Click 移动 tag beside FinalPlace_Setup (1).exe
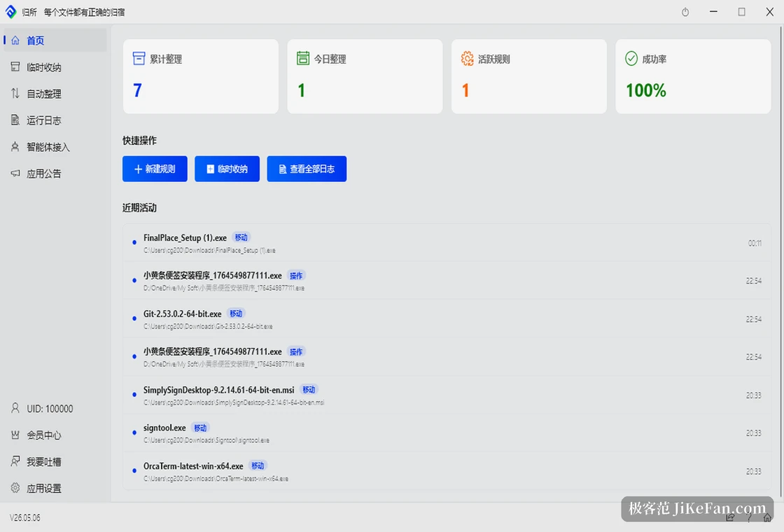Image resolution: width=784 pixels, height=532 pixels. click(x=241, y=237)
